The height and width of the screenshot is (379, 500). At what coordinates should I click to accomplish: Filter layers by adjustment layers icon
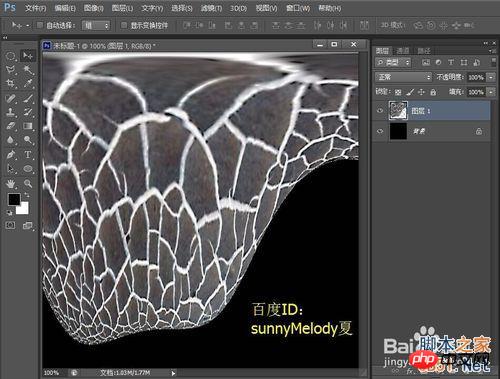tap(438, 62)
